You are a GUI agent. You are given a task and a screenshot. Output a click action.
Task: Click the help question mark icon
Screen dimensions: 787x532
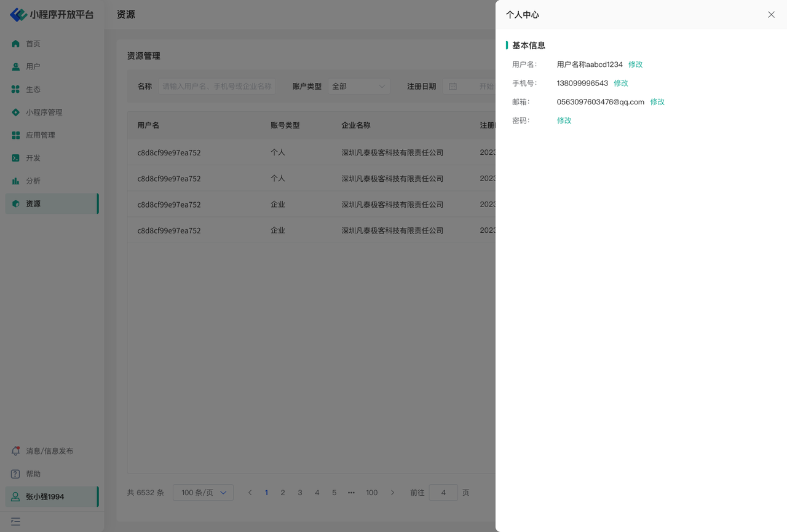16,474
